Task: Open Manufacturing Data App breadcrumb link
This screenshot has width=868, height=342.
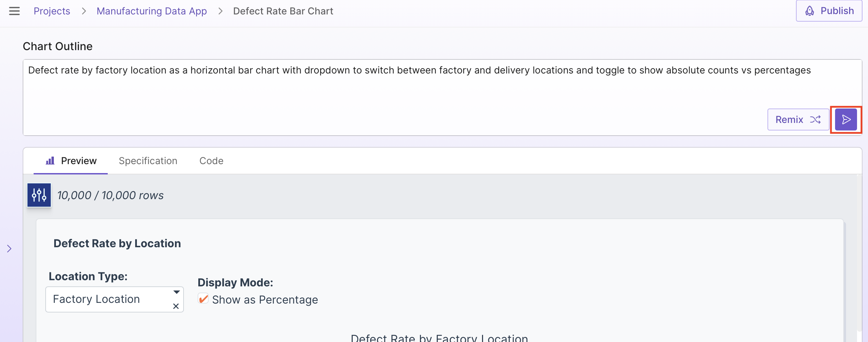Action: [x=152, y=11]
